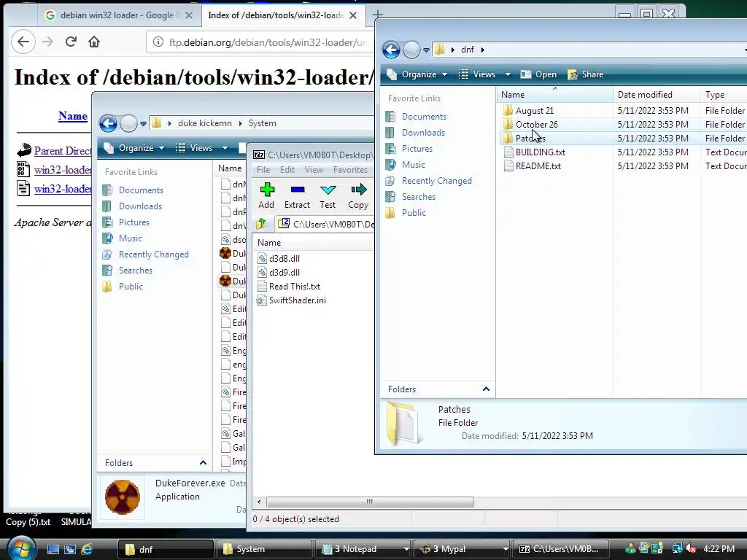Open 7-Zip View menu
This screenshot has height=560, width=747.
(x=314, y=169)
